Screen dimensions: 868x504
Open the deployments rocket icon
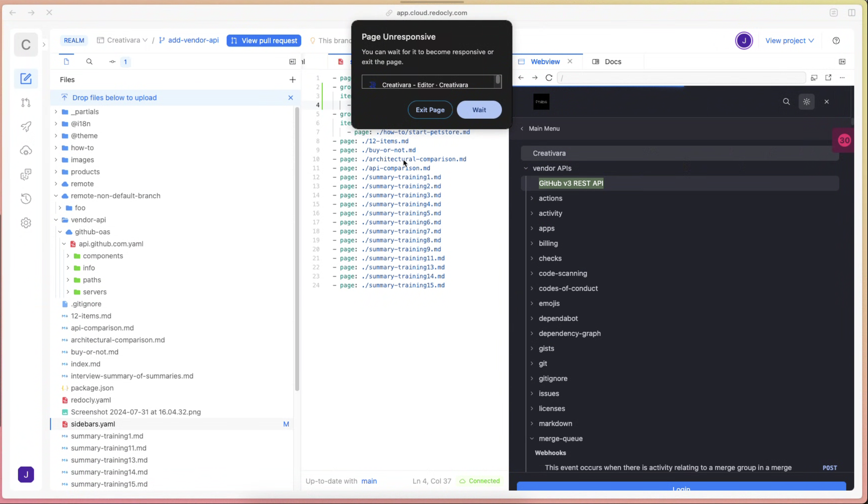pyautogui.click(x=26, y=126)
